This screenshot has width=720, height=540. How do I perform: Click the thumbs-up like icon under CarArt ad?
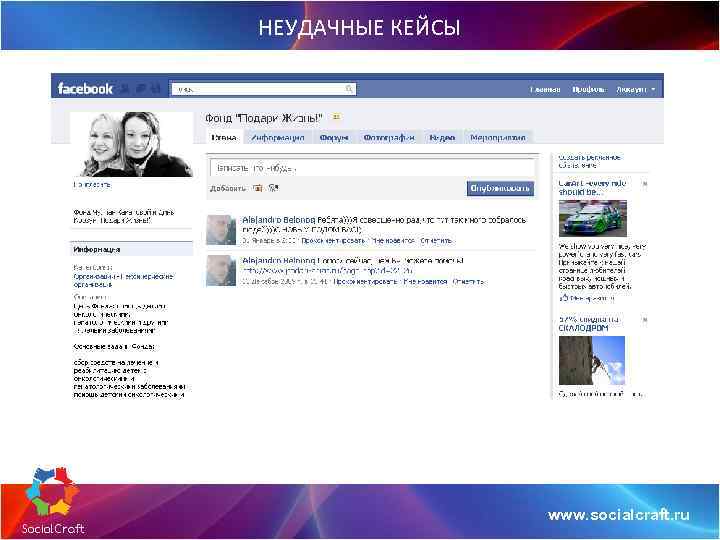pyautogui.click(x=563, y=298)
